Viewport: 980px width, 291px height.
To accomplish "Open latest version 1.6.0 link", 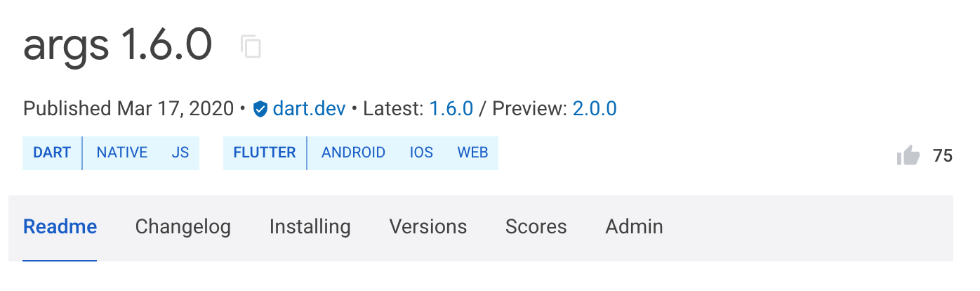I will (x=451, y=109).
